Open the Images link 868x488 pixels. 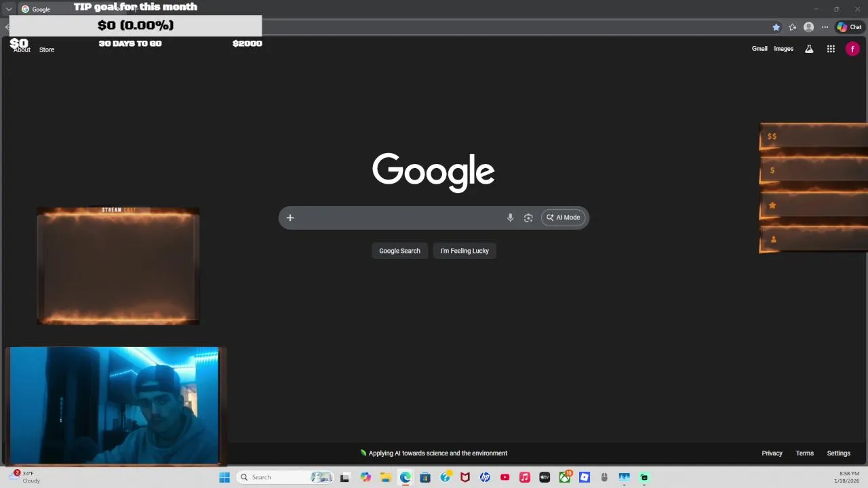point(783,49)
